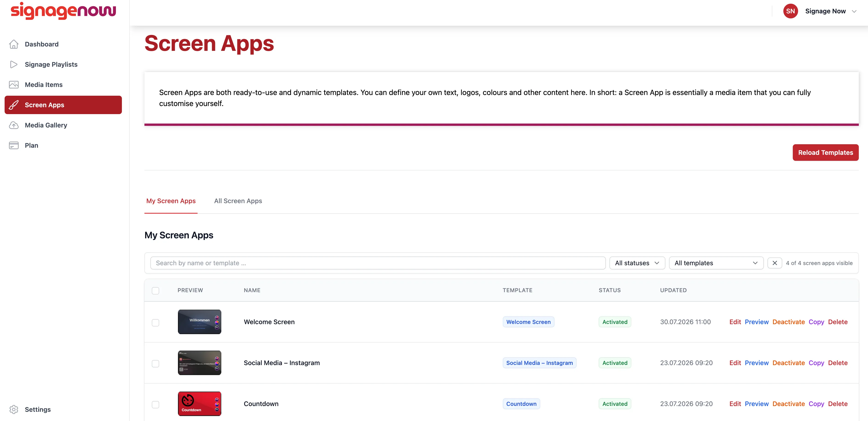Tick the select-all checkbox in table header
868x421 pixels.
click(x=155, y=291)
